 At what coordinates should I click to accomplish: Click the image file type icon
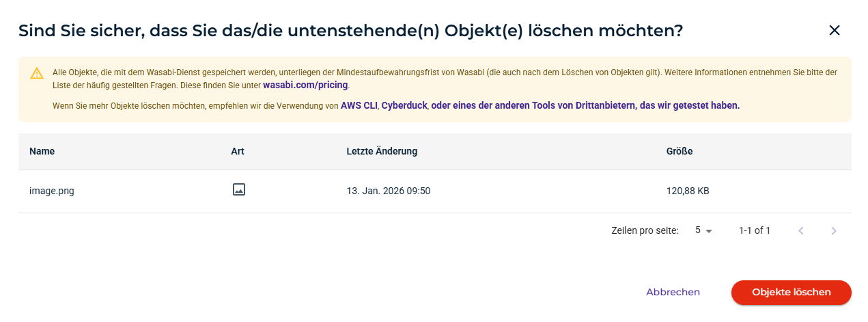click(238, 190)
